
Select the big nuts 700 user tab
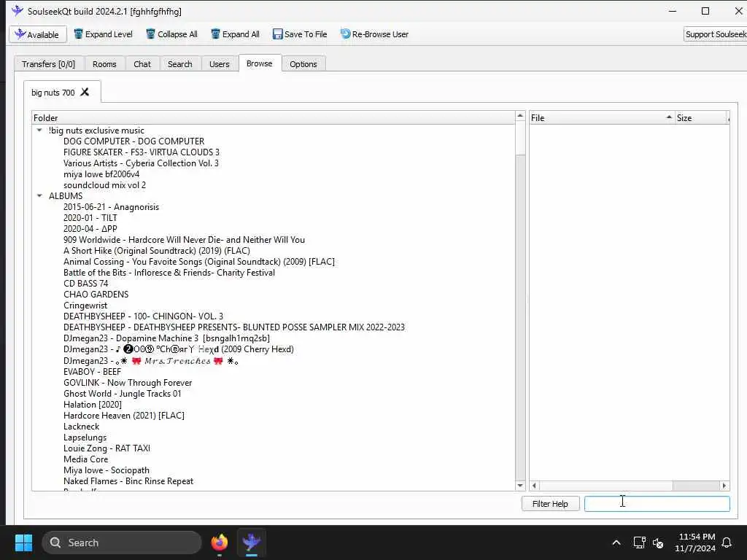(53, 93)
